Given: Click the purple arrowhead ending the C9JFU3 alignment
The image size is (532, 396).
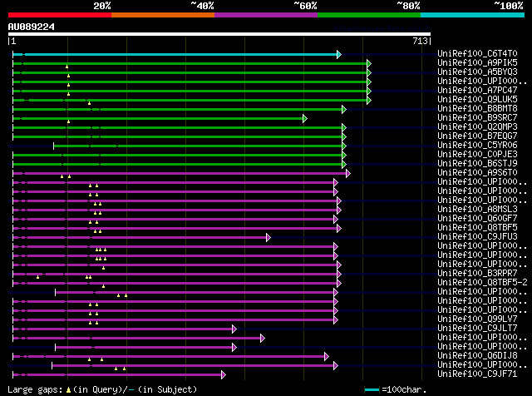Looking at the screenshot, I should coord(268,238).
